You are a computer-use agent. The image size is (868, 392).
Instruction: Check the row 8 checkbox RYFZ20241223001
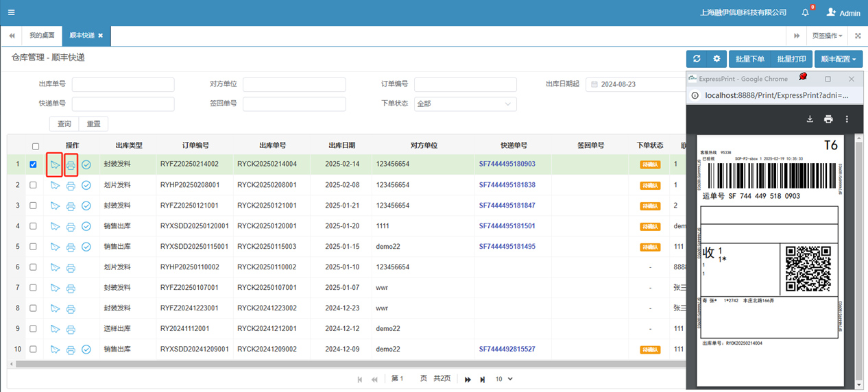(x=33, y=308)
